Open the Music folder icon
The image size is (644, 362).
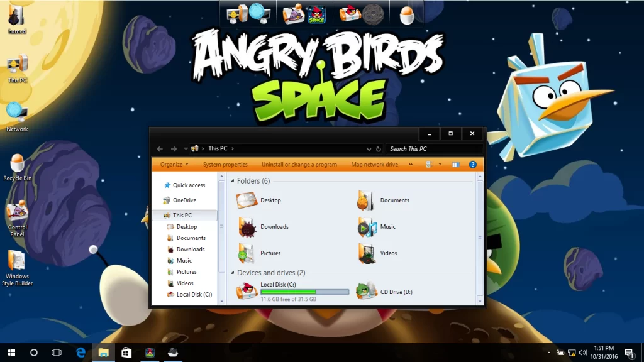click(x=367, y=226)
